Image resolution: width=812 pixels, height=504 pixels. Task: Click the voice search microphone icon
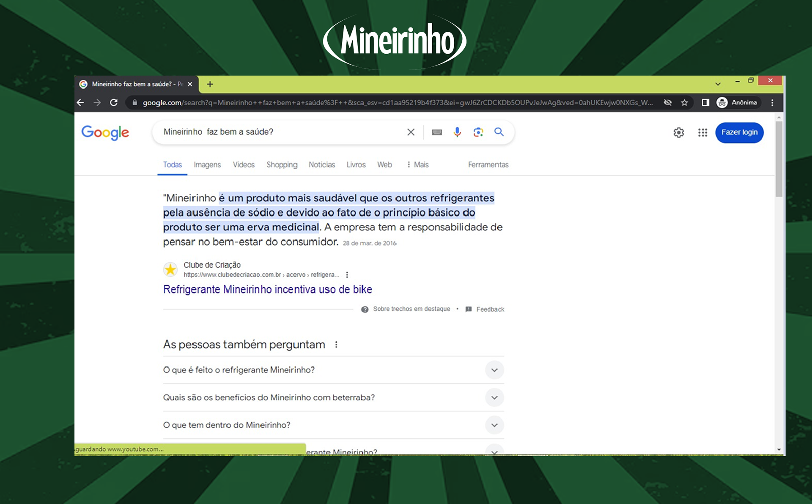(x=457, y=132)
